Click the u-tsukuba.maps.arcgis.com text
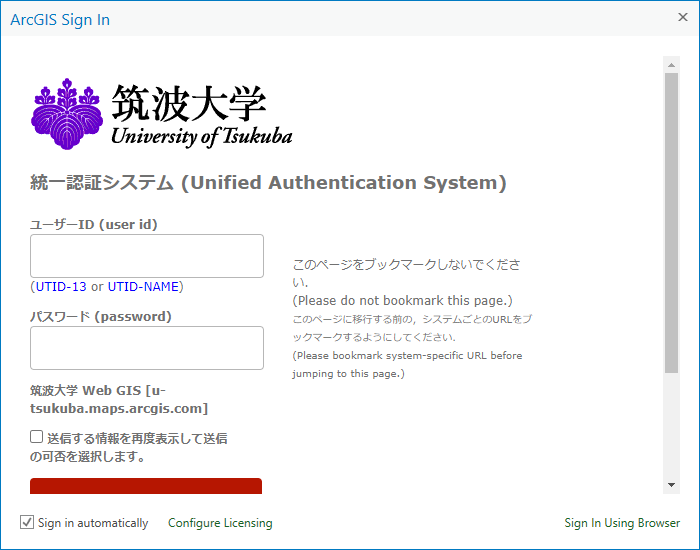The width and height of the screenshot is (700, 550). [119, 400]
